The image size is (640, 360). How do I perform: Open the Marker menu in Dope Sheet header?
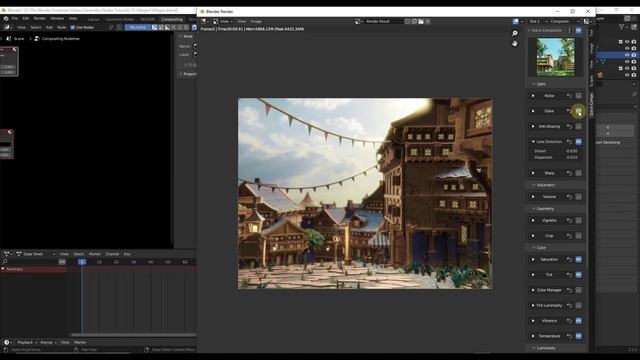click(95, 254)
